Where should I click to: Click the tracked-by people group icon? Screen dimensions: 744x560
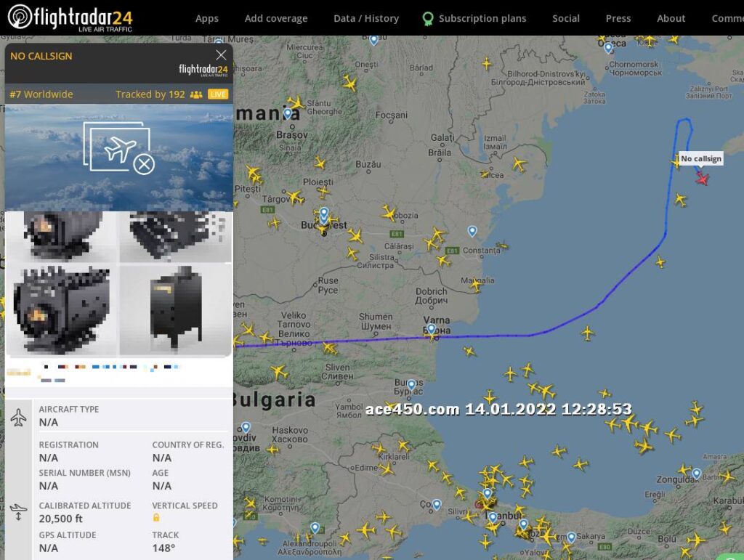point(196,94)
